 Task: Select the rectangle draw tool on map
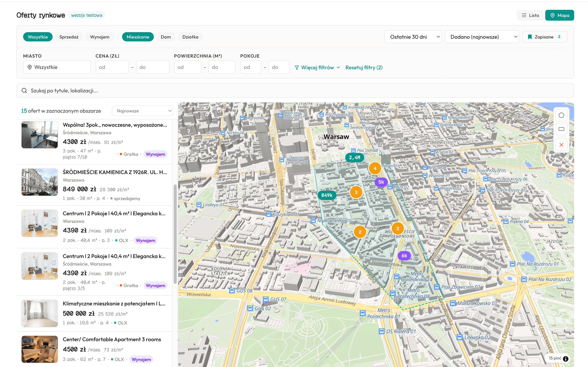(x=561, y=129)
